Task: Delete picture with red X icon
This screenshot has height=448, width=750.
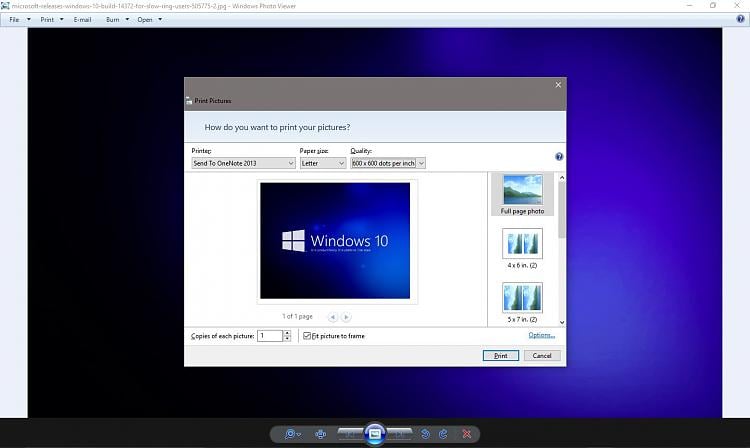Action: coord(467,434)
